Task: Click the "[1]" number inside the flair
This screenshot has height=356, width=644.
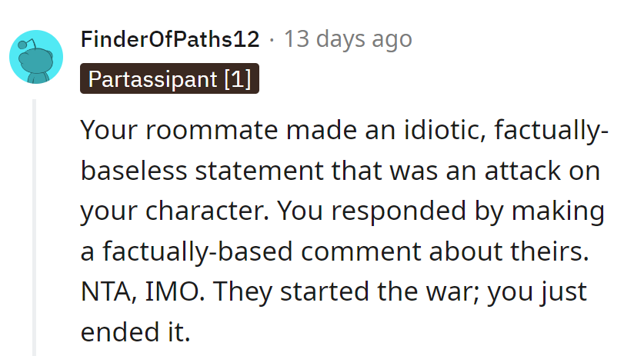Action: pyautogui.click(x=237, y=79)
